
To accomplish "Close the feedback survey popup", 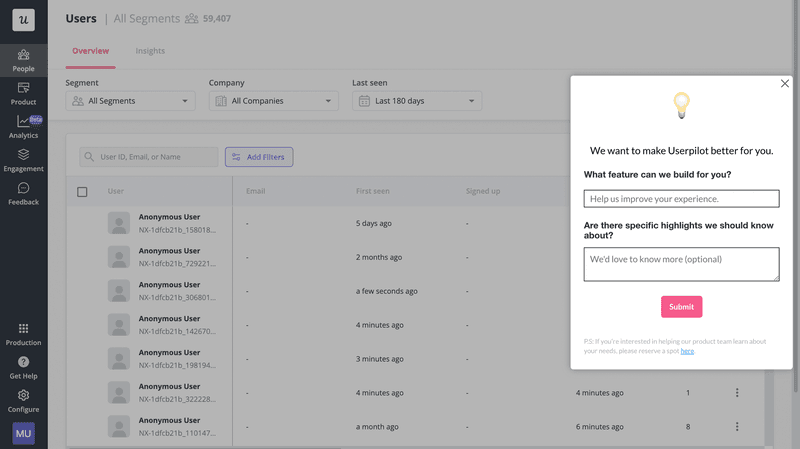I will tap(785, 83).
